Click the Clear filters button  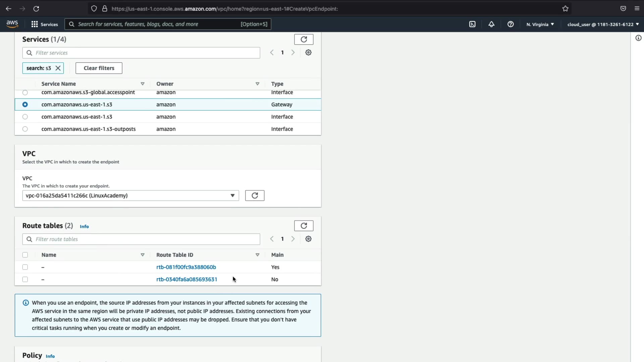tap(99, 68)
